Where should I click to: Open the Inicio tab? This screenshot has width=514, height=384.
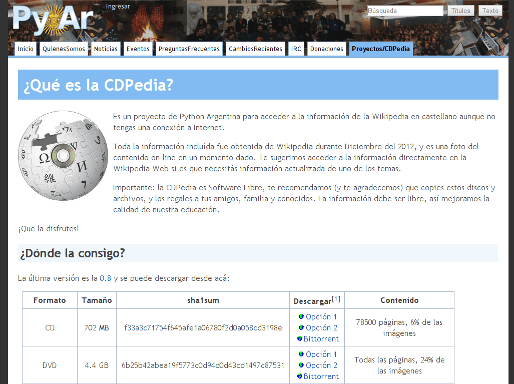tap(25, 49)
